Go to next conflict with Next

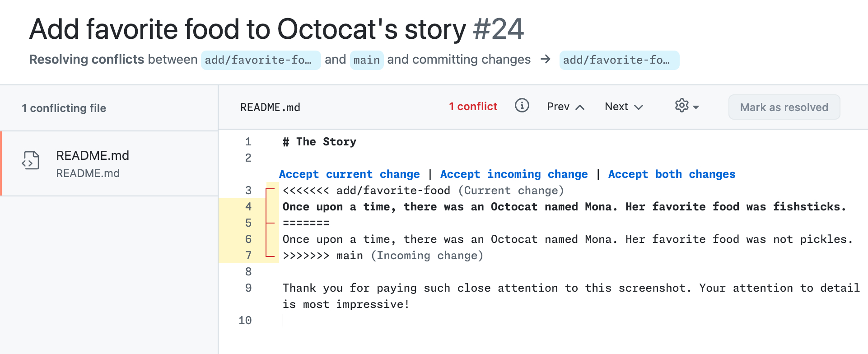pyautogui.click(x=623, y=107)
